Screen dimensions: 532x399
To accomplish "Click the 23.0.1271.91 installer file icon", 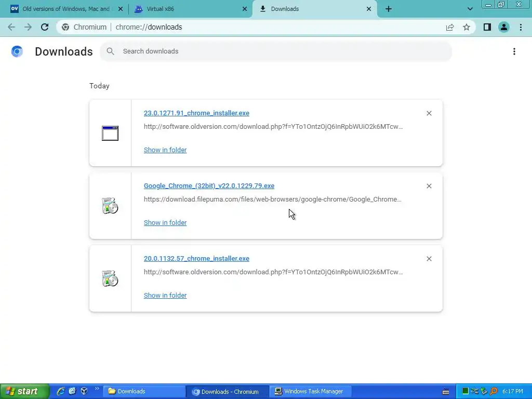I will pos(110,133).
